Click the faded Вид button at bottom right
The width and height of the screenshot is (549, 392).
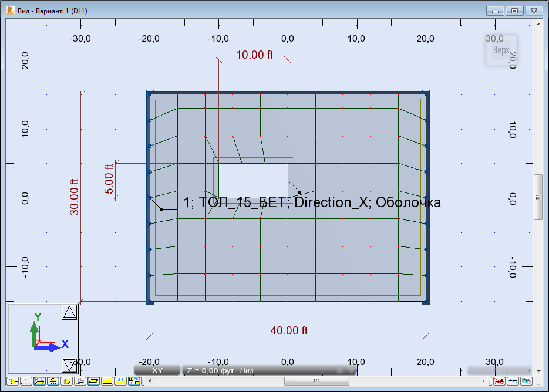click(499, 370)
